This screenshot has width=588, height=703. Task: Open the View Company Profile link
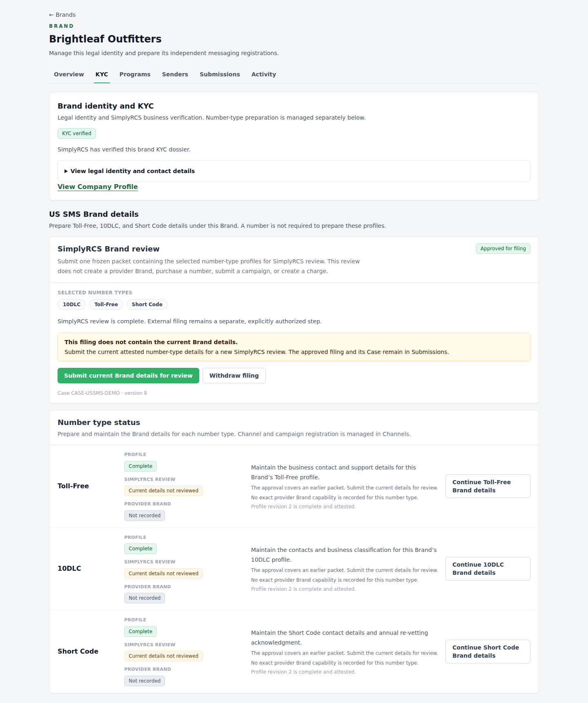(x=98, y=187)
